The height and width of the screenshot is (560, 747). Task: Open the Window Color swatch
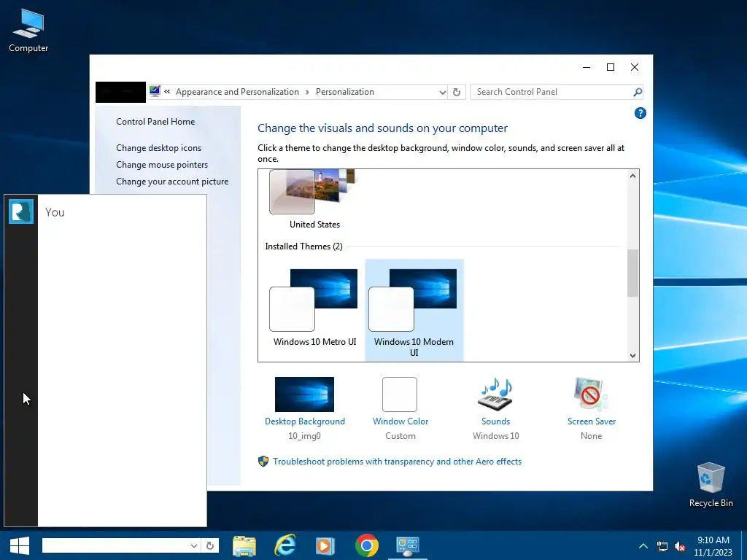400,394
